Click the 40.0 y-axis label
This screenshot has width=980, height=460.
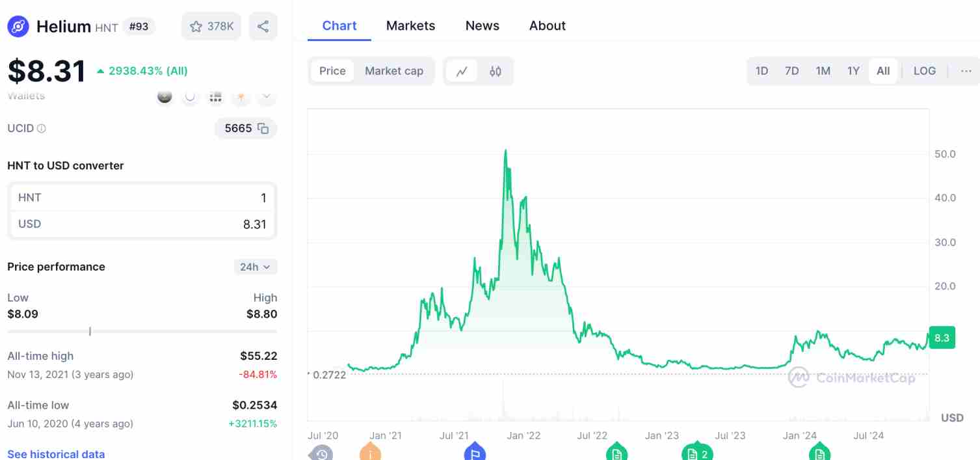(945, 198)
